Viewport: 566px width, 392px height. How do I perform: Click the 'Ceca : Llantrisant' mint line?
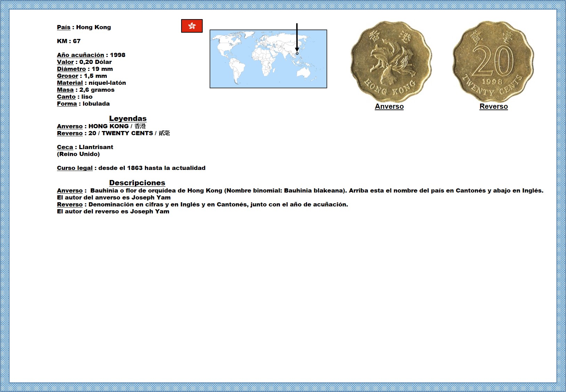(x=85, y=147)
